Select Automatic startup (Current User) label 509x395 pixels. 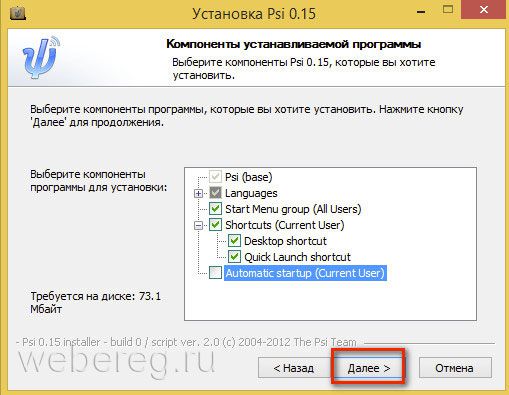(305, 273)
